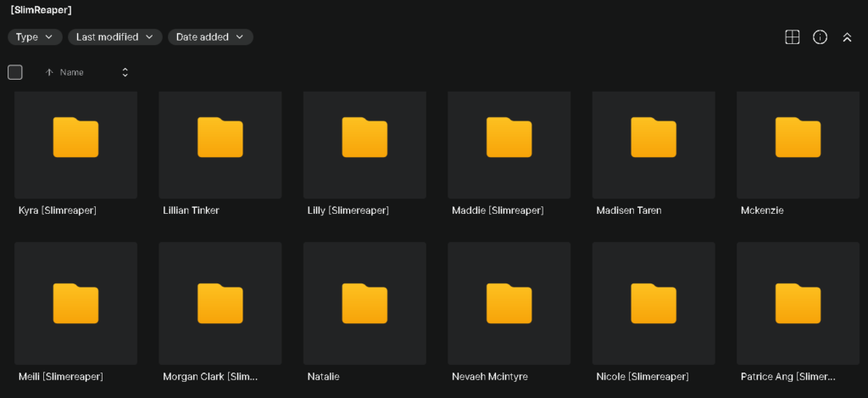Open the Kyra [Slimreaper] folder icon
This screenshot has height=398, width=868.
[x=75, y=137]
